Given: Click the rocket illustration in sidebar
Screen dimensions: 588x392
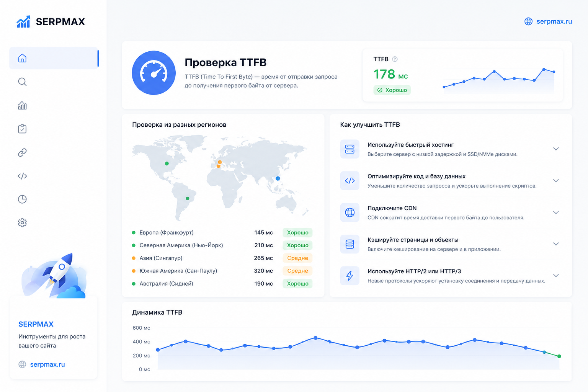Looking at the screenshot, I should 54,276.
